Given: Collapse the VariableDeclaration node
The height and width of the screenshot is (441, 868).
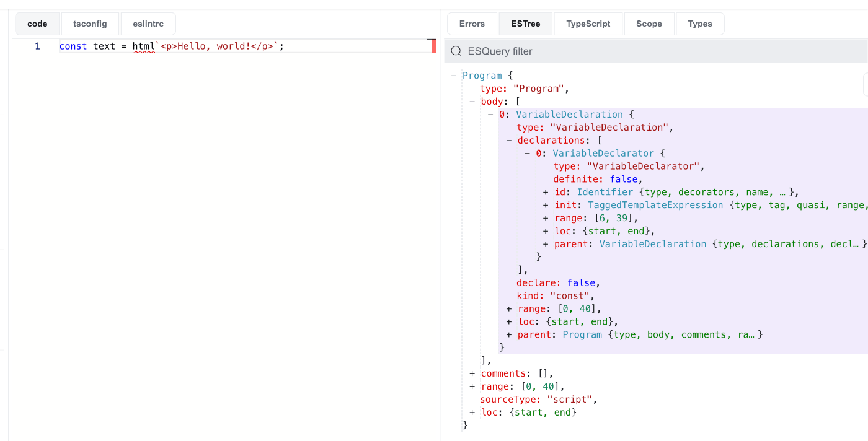Looking at the screenshot, I should [x=490, y=114].
